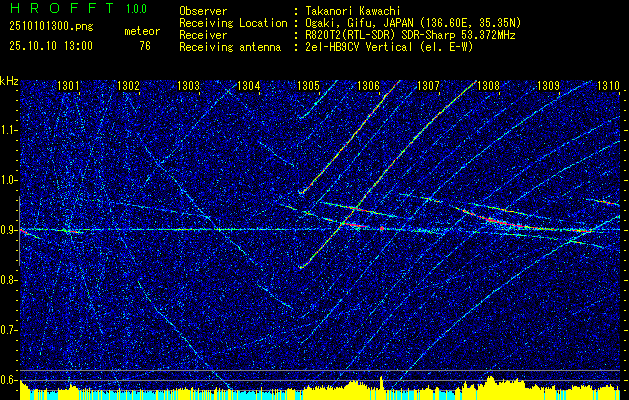Click the meteor label

click(x=142, y=31)
